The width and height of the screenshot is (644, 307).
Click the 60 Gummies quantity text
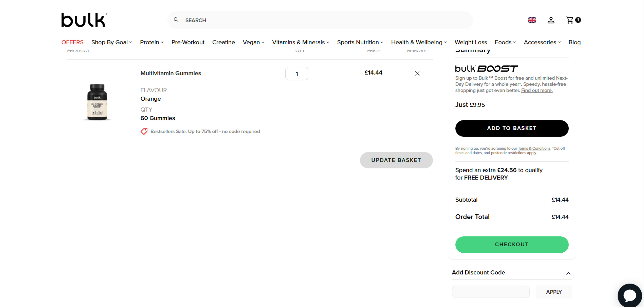point(157,118)
